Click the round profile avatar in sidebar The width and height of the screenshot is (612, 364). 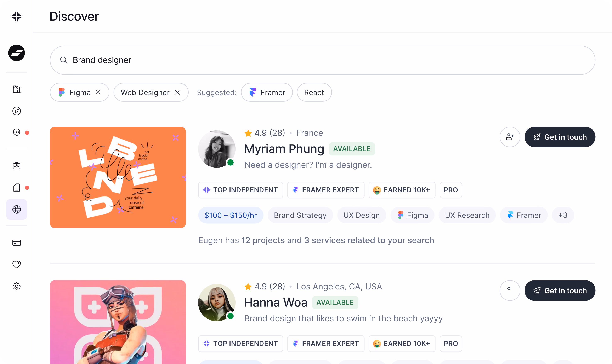[16, 53]
